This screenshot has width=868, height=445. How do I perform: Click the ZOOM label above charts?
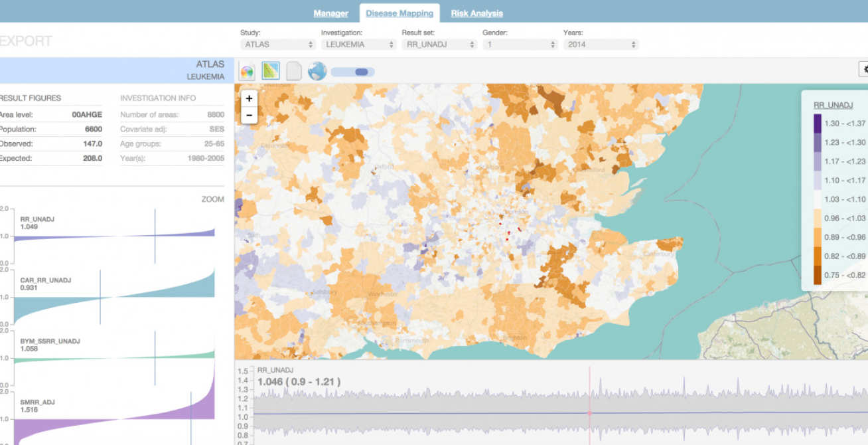click(x=212, y=199)
